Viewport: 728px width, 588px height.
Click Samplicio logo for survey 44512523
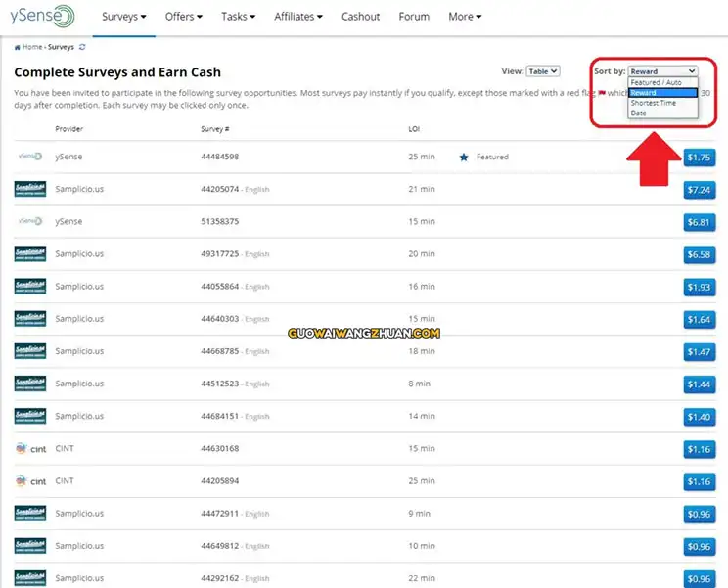30,384
